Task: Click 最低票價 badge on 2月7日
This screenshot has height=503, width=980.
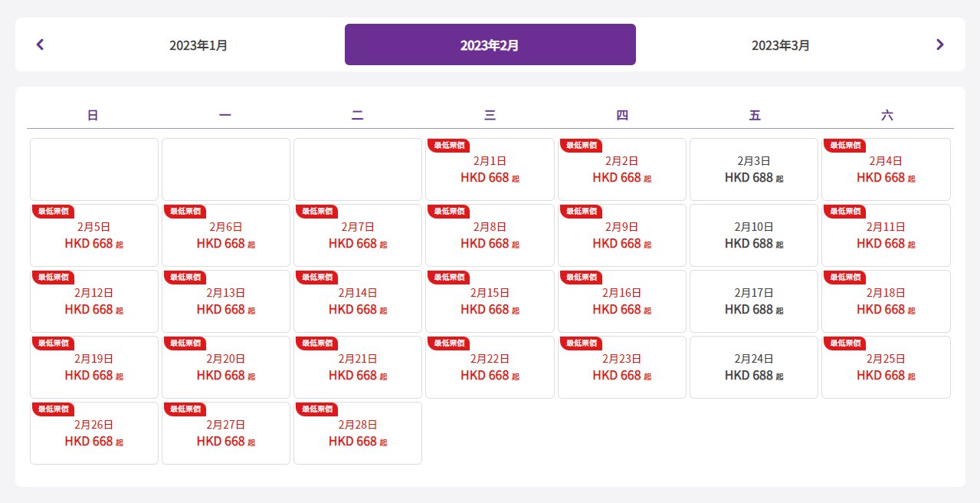Action: pos(316,211)
